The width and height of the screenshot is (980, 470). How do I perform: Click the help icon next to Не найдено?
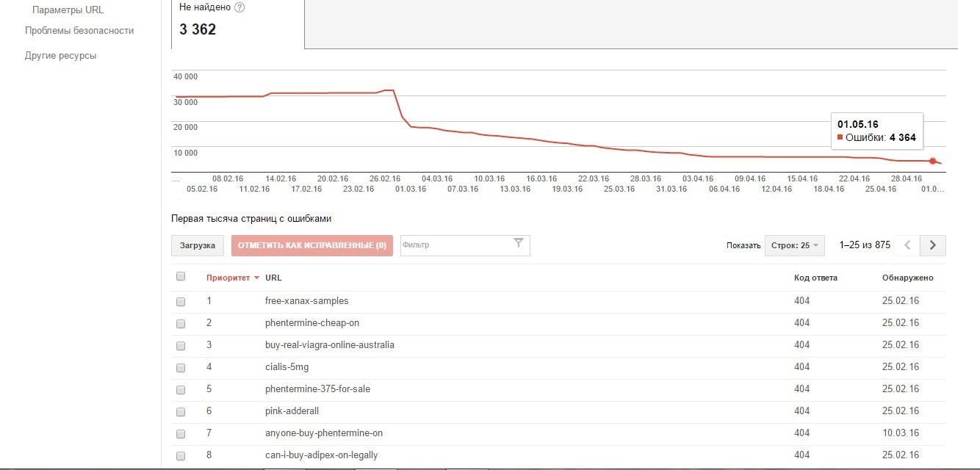[239, 7]
